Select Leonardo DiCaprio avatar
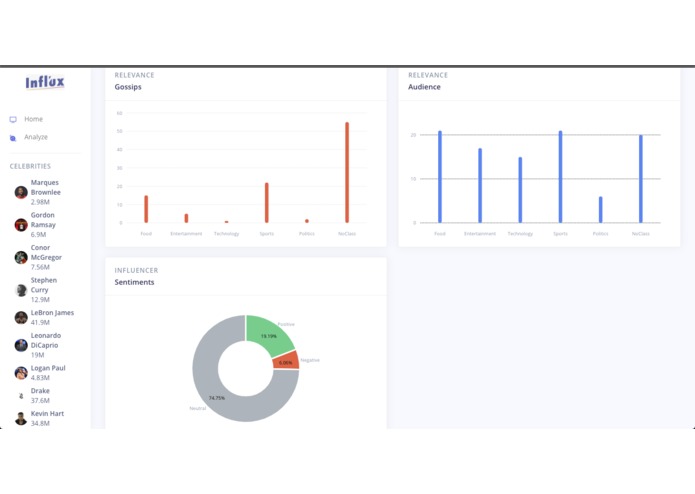 click(x=21, y=345)
